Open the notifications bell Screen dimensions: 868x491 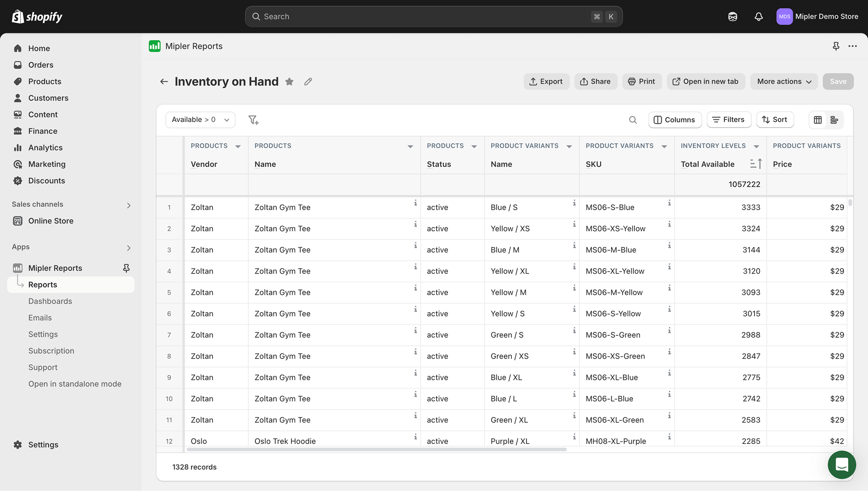click(x=758, y=17)
